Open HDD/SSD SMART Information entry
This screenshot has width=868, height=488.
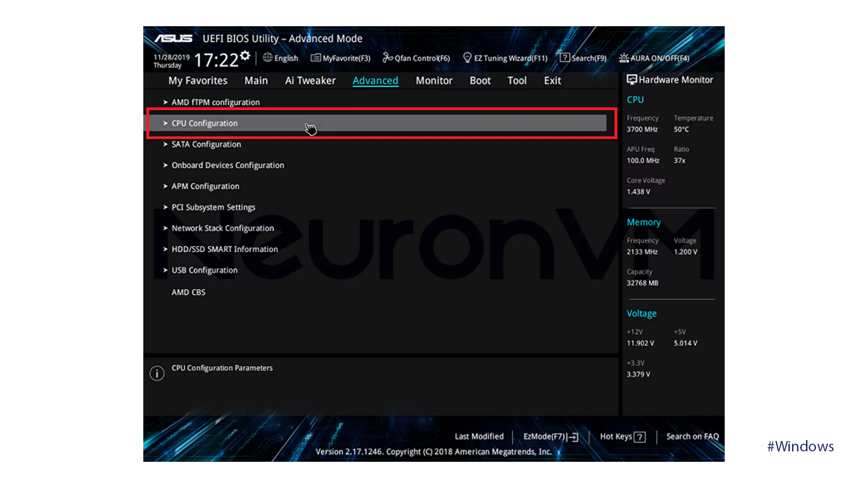(x=225, y=249)
